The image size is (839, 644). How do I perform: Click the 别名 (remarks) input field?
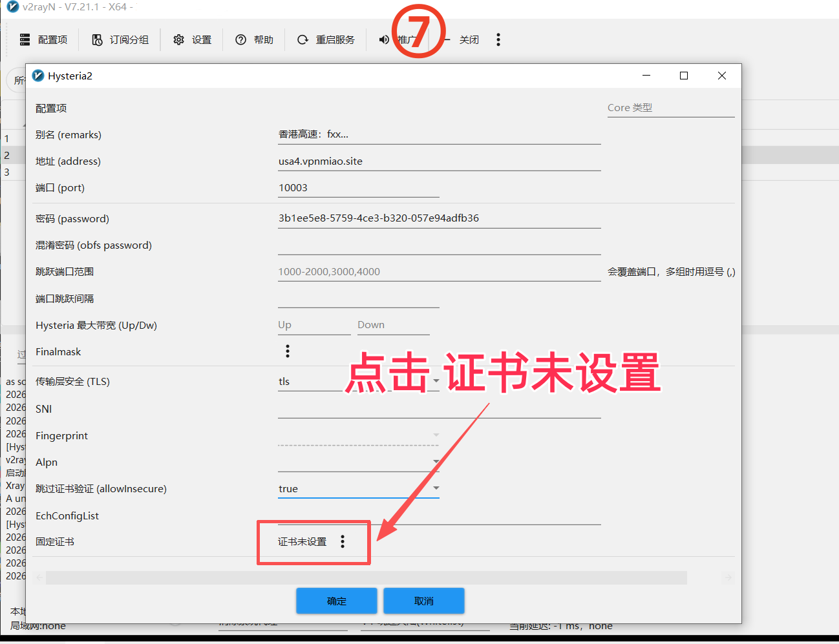pyautogui.click(x=440, y=134)
